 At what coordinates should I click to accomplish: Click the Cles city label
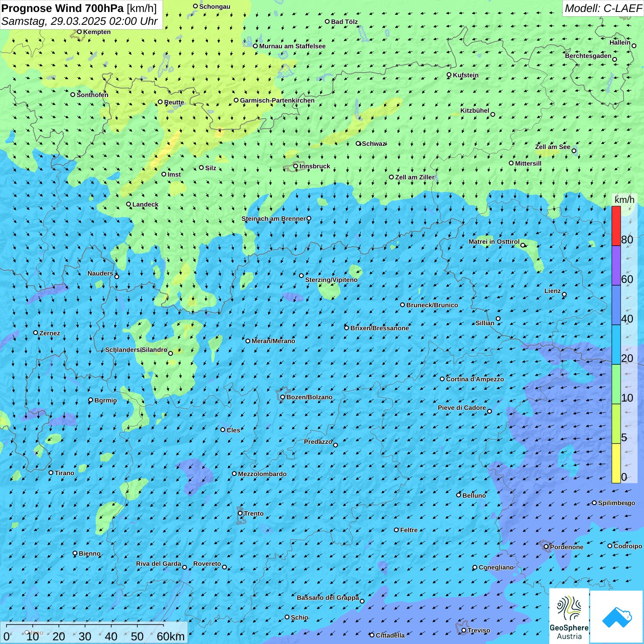[233, 430]
